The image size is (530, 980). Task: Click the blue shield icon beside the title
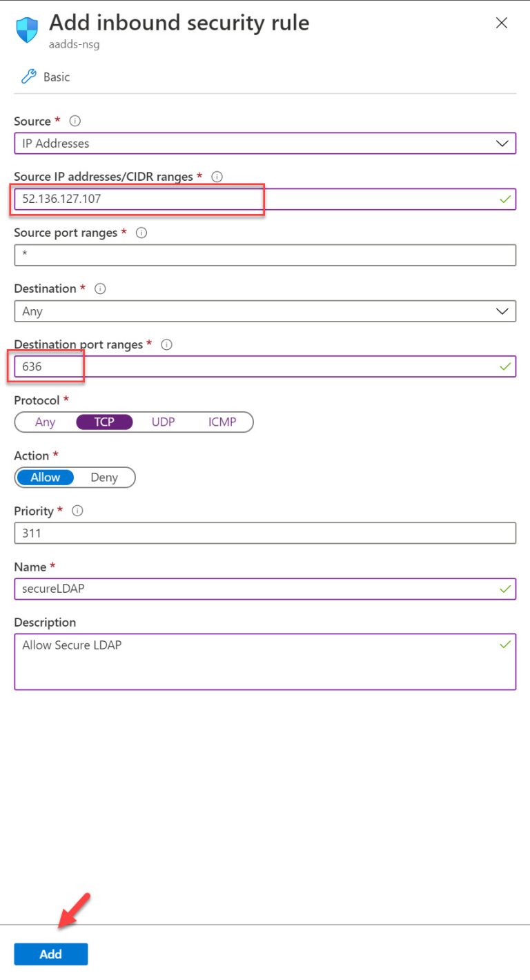(x=26, y=29)
